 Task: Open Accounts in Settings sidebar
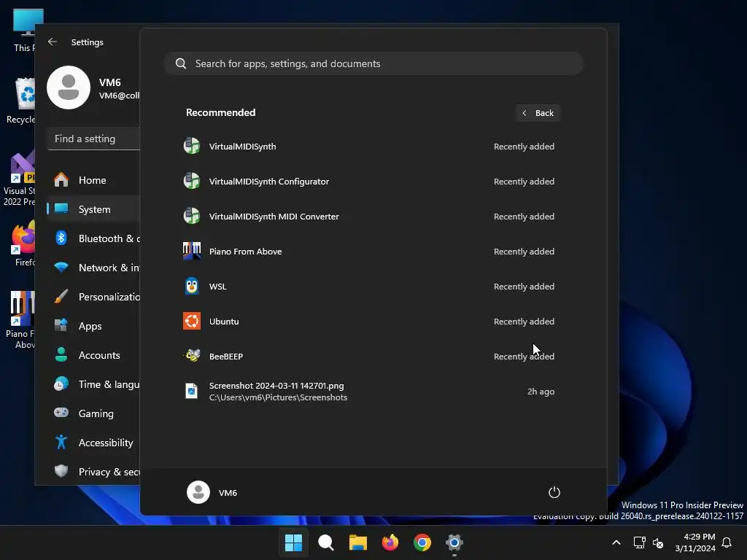click(x=93, y=355)
